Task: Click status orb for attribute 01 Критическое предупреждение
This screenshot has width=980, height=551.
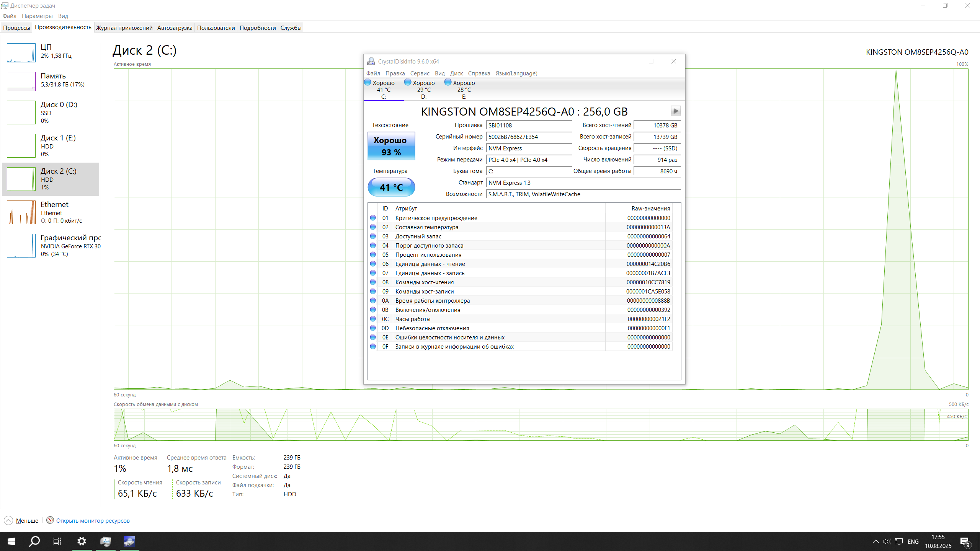Action: click(373, 218)
